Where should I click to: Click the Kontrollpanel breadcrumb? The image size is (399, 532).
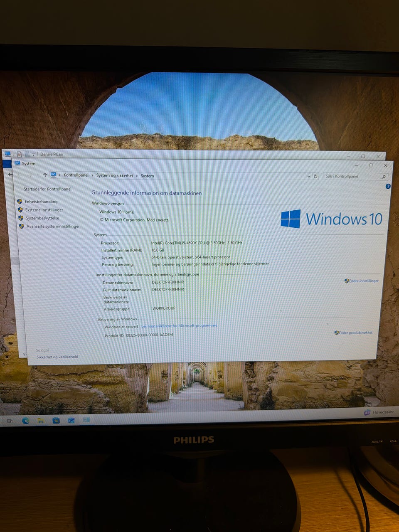click(76, 175)
